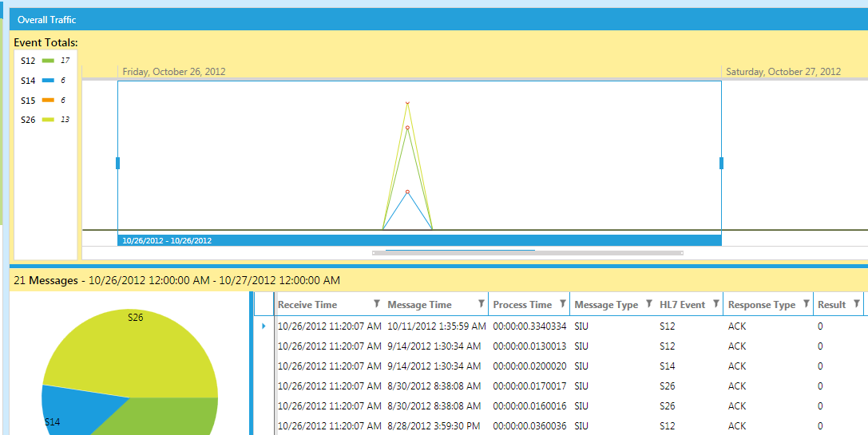This screenshot has width=868, height=435.
Task: Sort by Process Time column header
Action: 522,304
